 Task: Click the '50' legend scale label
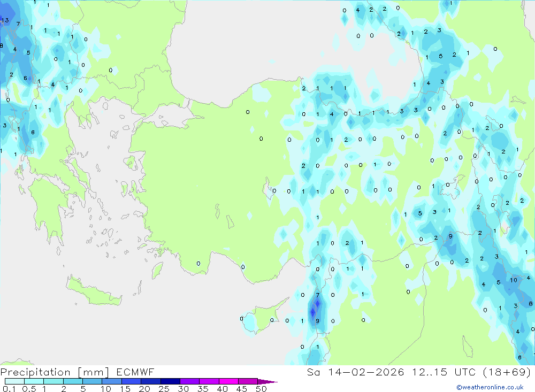(262, 389)
